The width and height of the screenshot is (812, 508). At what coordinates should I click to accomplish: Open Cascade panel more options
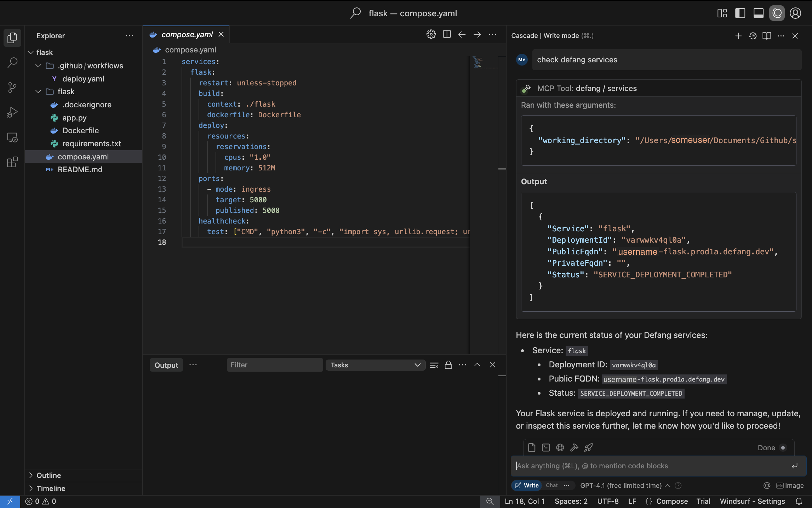[781, 36]
